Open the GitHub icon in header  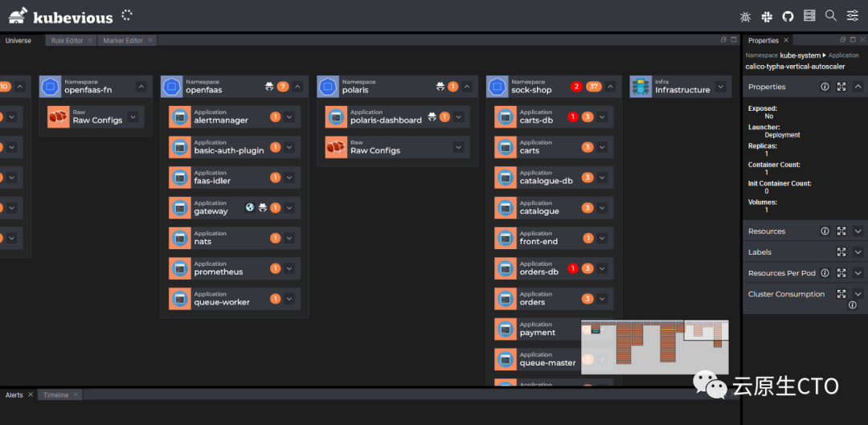[x=788, y=17]
